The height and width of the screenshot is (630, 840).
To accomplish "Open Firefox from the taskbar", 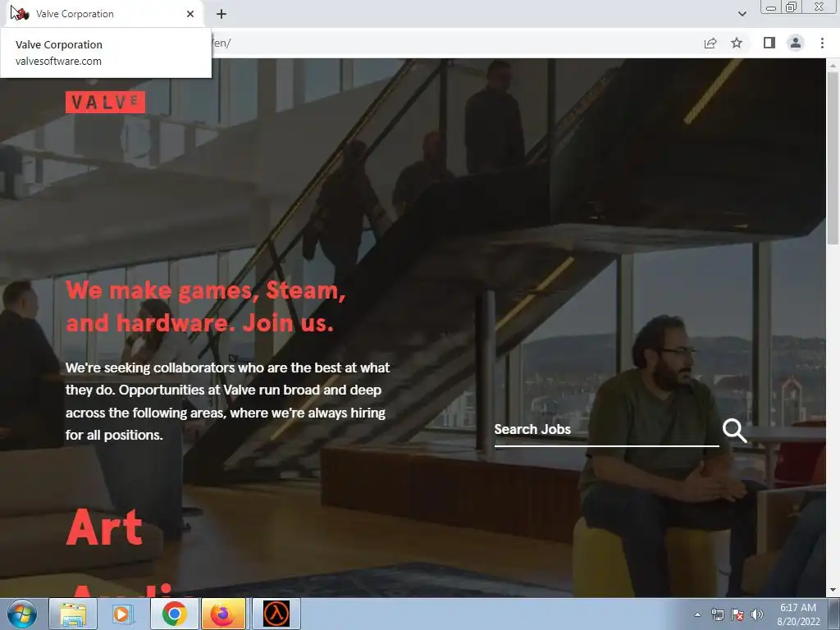I will (223, 614).
